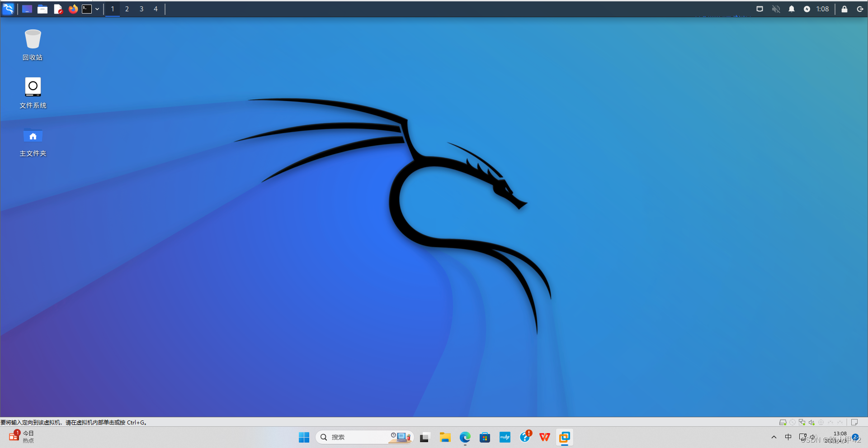Open terminal emulator from Kali panel
The height and width of the screenshot is (448, 868).
tap(87, 9)
